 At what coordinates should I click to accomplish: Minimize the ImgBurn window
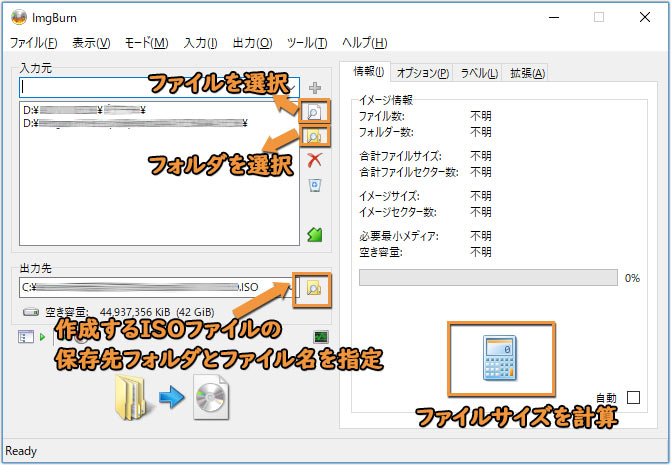tap(554, 18)
